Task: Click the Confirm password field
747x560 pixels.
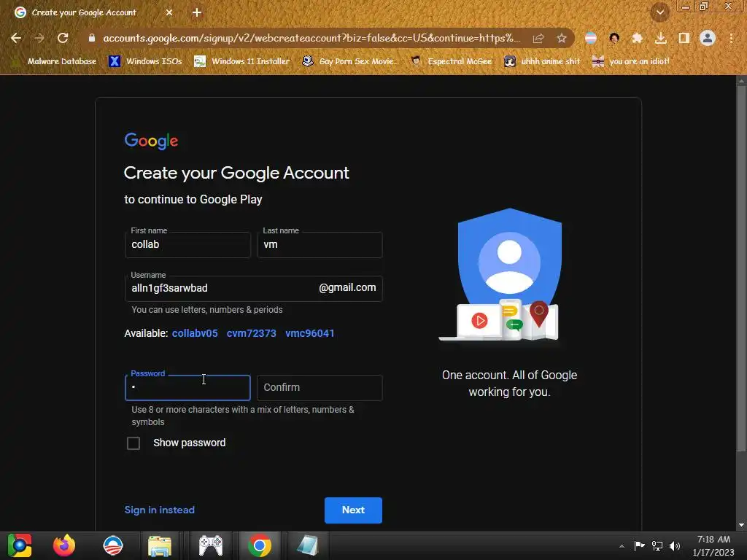Action: click(x=320, y=388)
